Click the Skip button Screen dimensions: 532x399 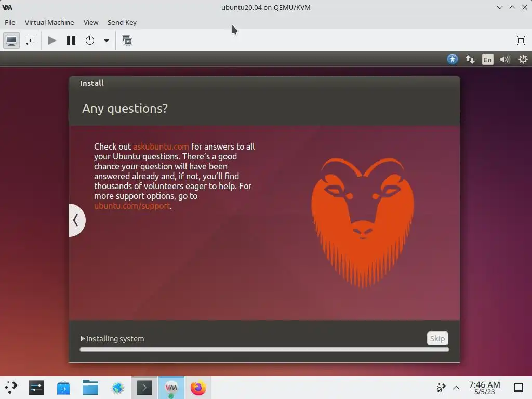point(437,338)
